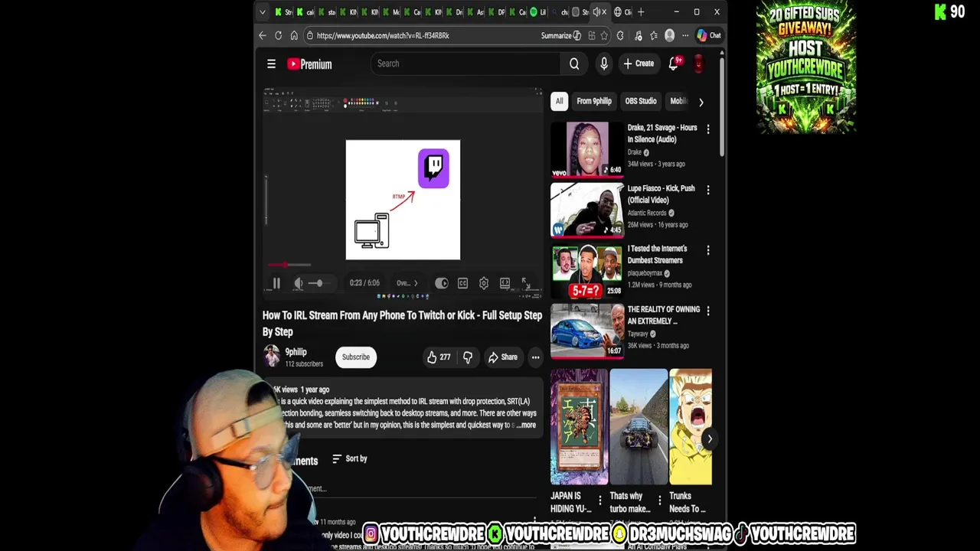Open the browser profile avatar icon
The height and width of the screenshot is (551, 980).
coord(670,35)
